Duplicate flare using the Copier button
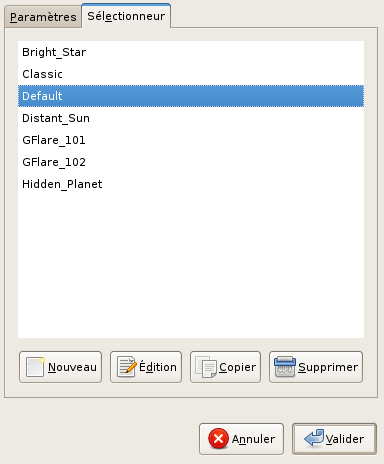384x464 pixels. pos(225,367)
